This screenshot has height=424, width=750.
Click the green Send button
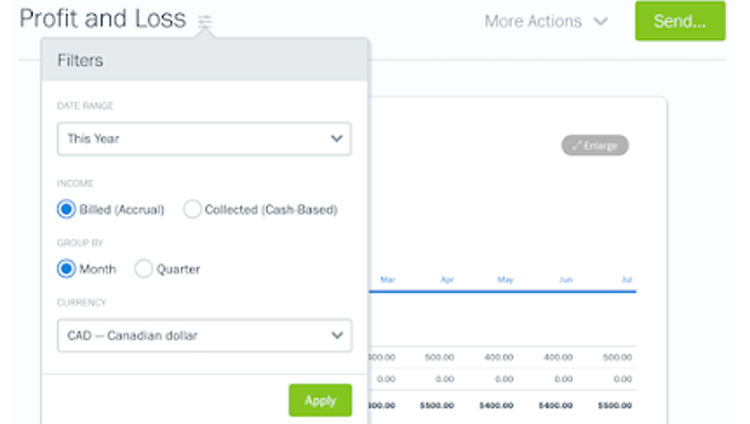(x=680, y=21)
